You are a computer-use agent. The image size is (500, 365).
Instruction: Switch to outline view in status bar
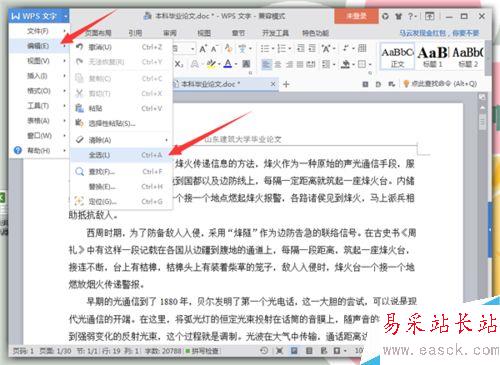point(309,350)
